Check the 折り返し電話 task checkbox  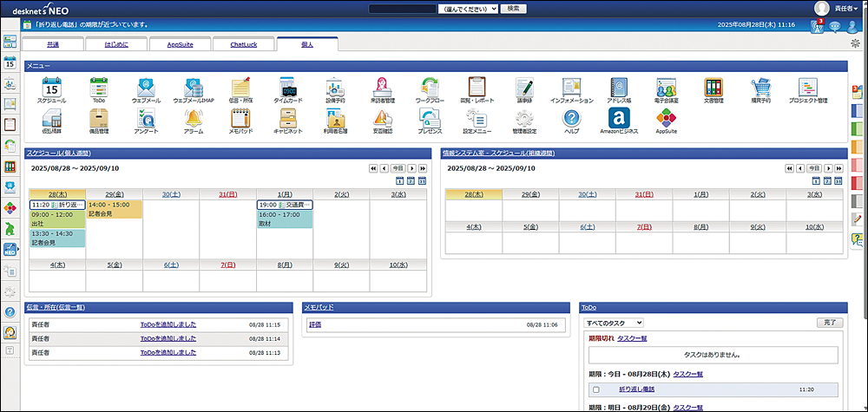[595, 390]
